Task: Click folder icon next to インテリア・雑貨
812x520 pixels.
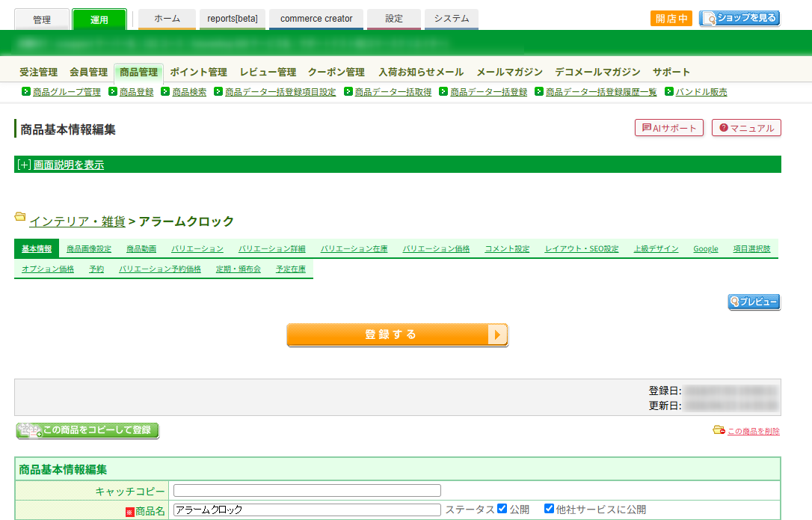Action: 20,217
